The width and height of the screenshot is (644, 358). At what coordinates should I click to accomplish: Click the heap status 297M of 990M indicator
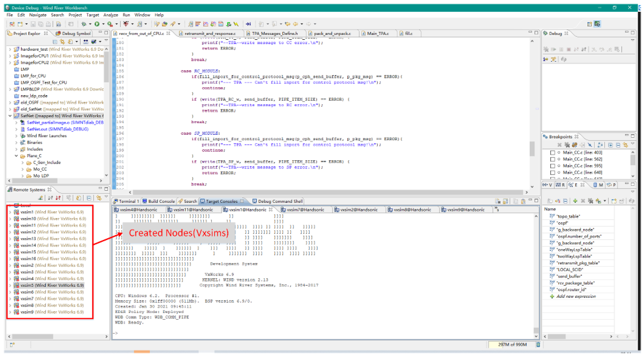[512, 344]
